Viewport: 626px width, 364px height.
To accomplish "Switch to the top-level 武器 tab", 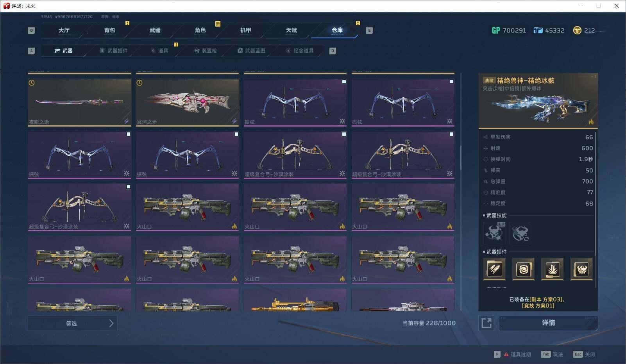I will pyautogui.click(x=155, y=30).
